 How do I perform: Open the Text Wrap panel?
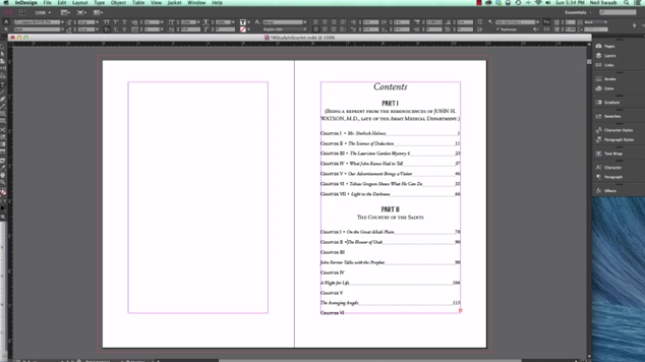(x=609, y=153)
